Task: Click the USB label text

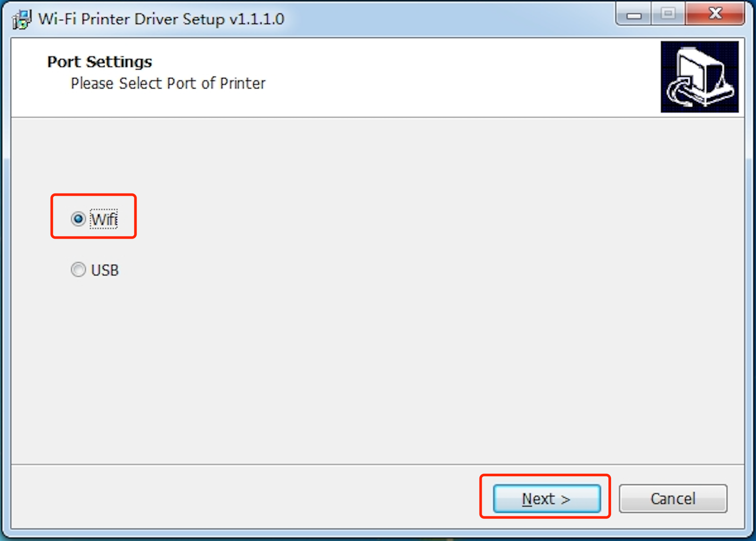Action: 105,269
